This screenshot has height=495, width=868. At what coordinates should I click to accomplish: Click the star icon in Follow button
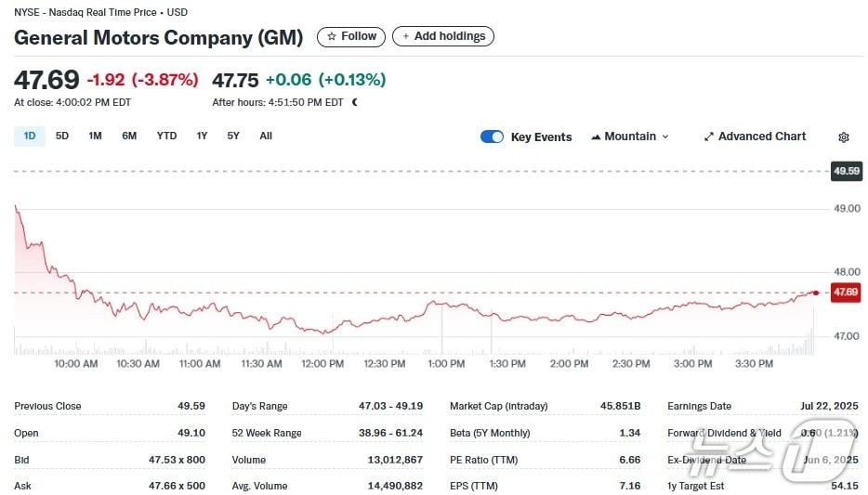coord(332,36)
